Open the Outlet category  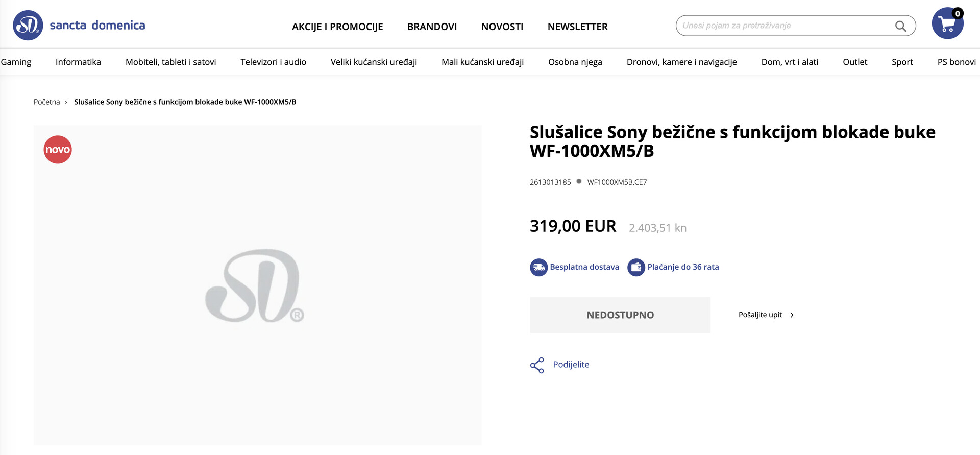[x=855, y=62]
